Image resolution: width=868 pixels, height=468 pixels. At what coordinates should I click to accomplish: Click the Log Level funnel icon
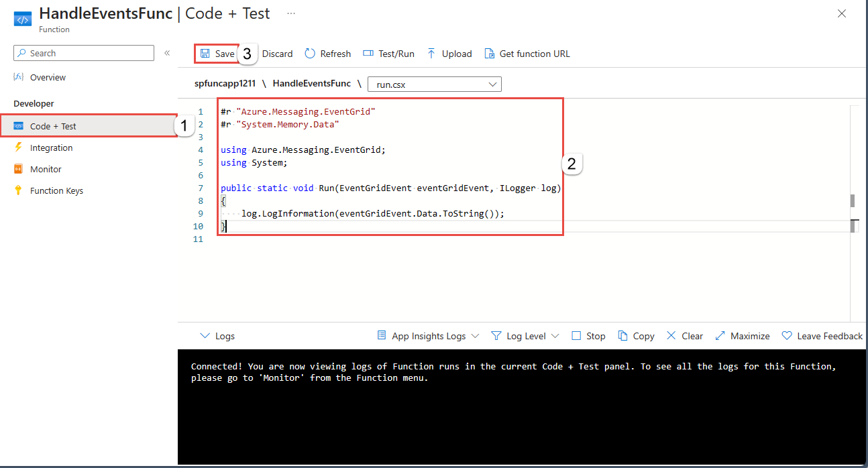(x=496, y=336)
